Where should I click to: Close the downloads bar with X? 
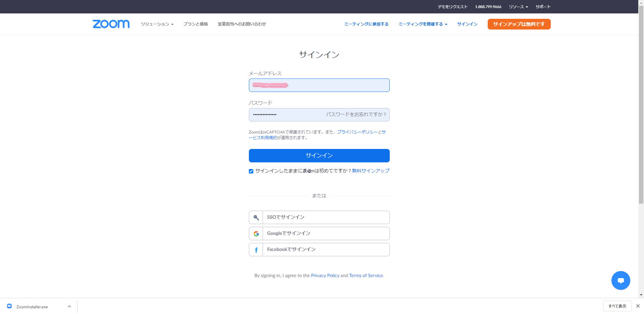[638, 306]
